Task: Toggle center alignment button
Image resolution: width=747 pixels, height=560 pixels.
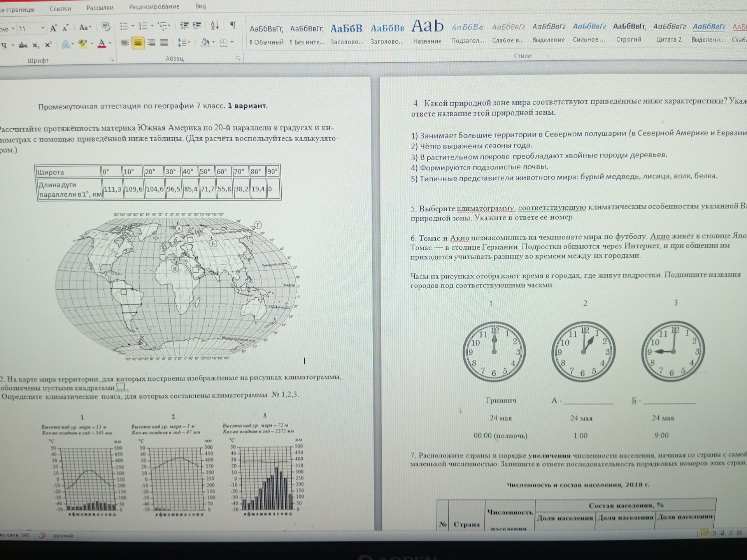Action: [x=138, y=43]
